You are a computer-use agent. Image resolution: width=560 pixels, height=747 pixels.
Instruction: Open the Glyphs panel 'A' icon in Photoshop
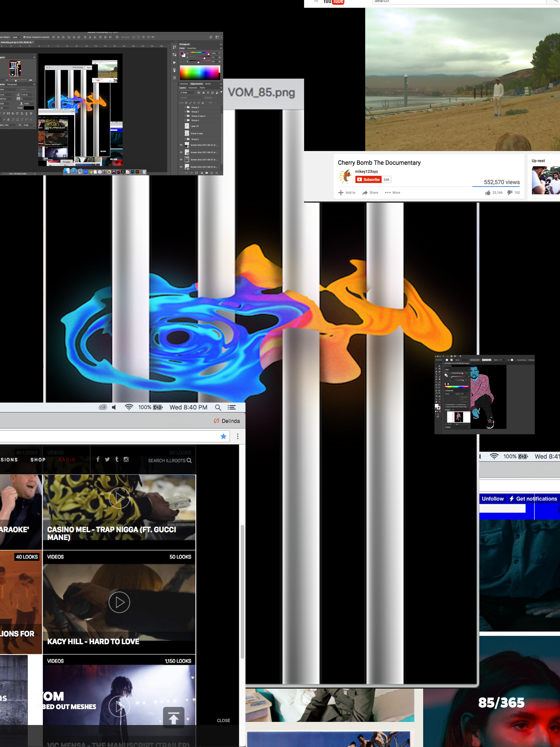(174, 78)
